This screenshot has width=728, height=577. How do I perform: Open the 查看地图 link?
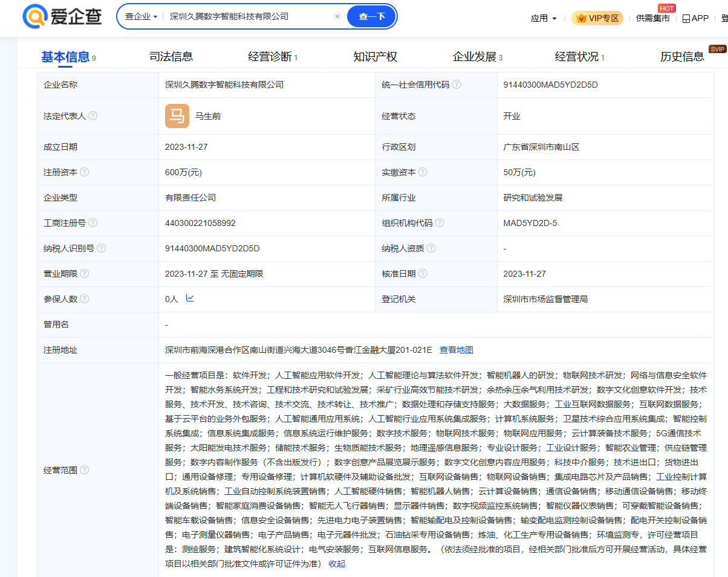point(456,350)
